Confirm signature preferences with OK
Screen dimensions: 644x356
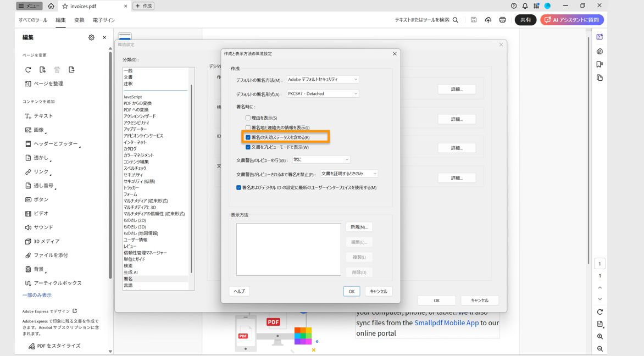(x=351, y=291)
